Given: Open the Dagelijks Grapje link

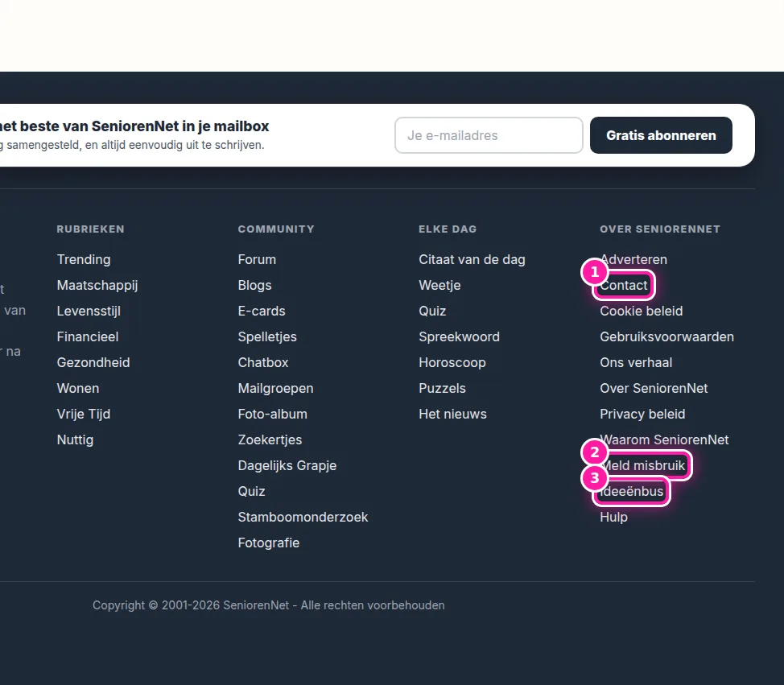Looking at the screenshot, I should click(x=287, y=465).
